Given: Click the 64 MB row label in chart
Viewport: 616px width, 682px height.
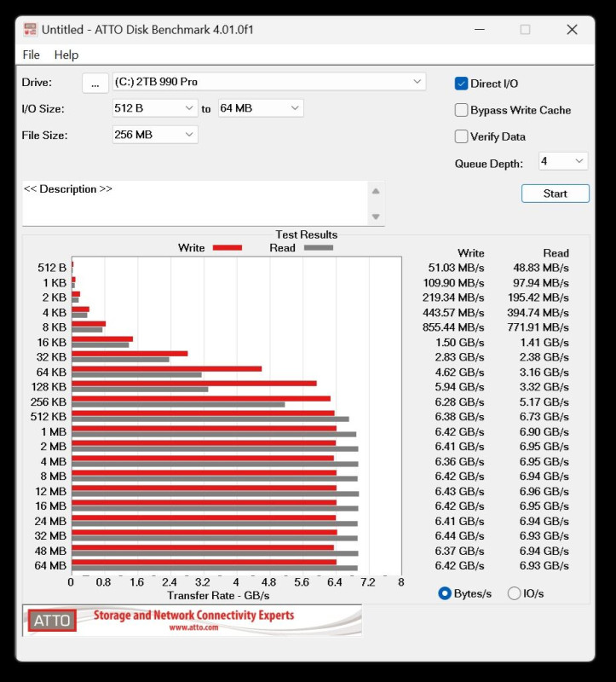Looking at the screenshot, I should tap(50, 566).
